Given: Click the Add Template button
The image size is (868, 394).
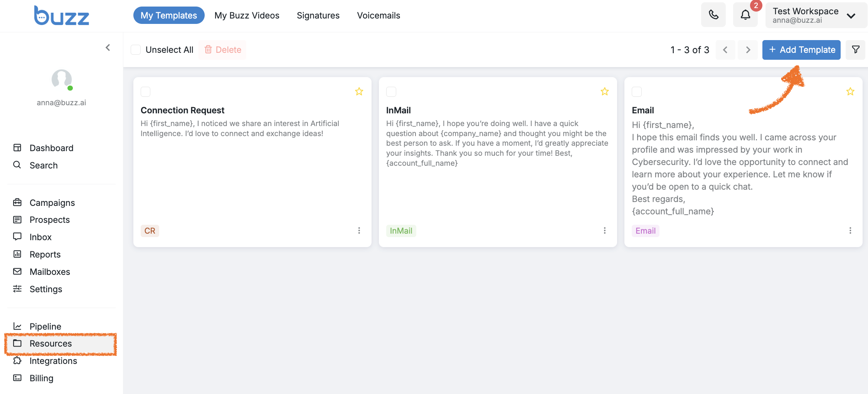Looking at the screenshot, I should (801, 50).
